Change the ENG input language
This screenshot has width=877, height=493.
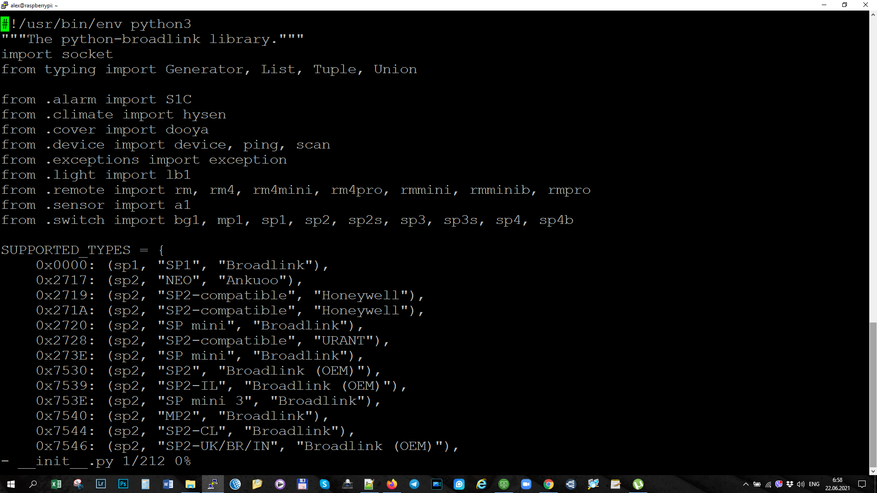814,485
